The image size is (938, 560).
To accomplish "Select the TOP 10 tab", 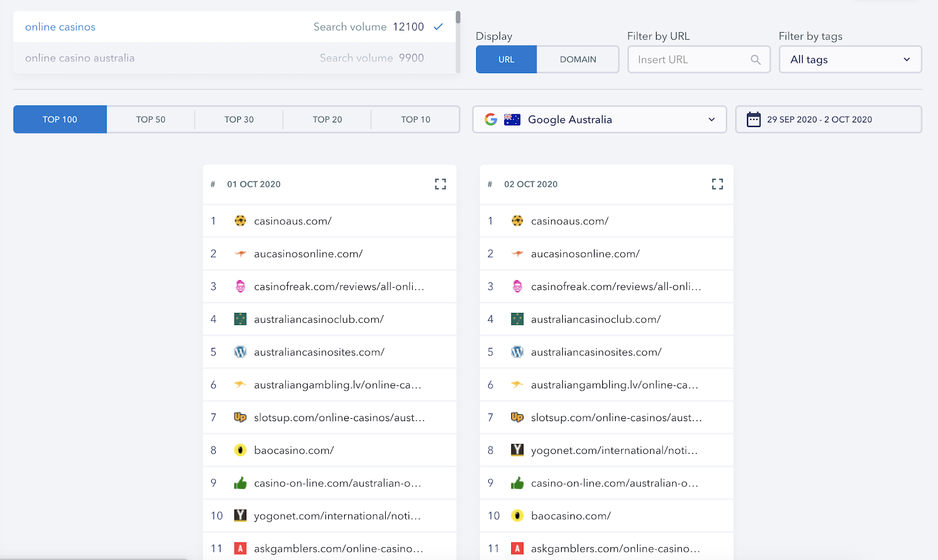I will click(416, 119).
